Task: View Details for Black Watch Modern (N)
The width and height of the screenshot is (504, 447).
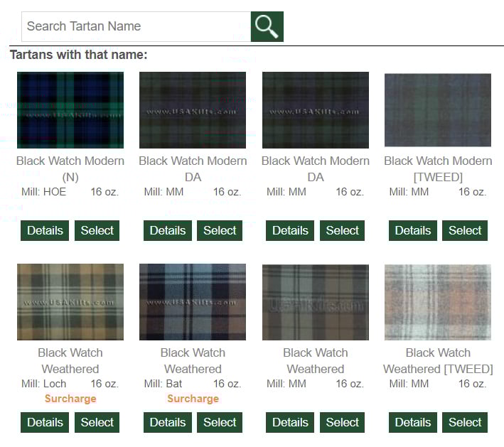Action: click(x=45, y=230)
